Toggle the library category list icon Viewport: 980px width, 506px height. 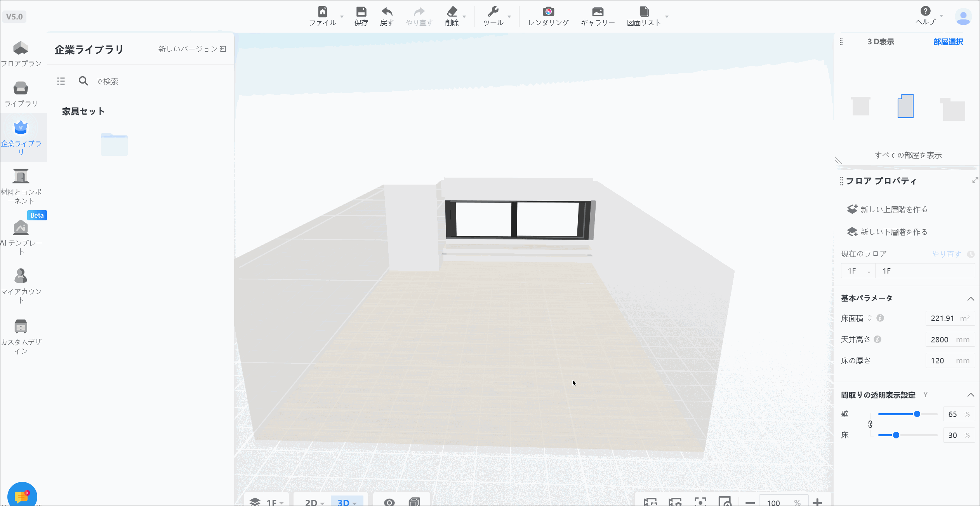[61, 81]
